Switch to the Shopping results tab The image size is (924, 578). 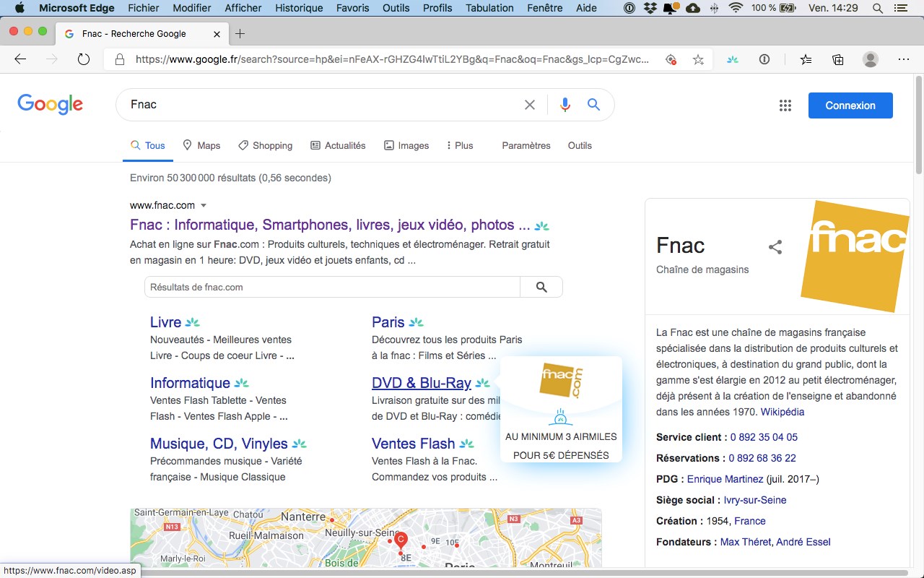265,145
